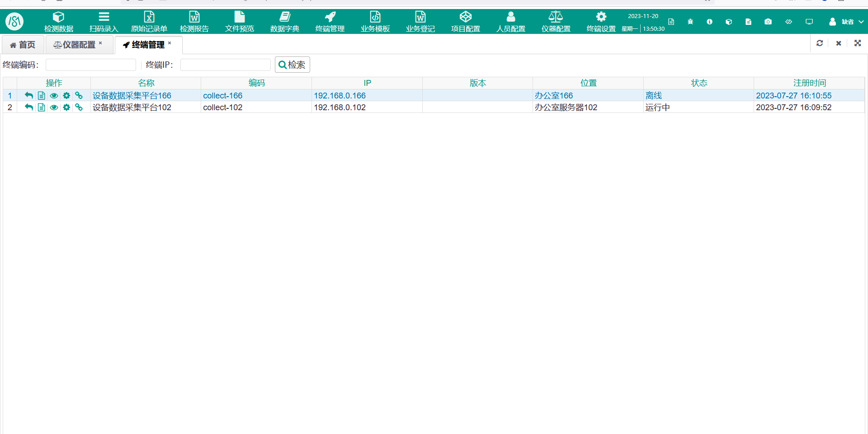Focus the 终端编码 input field
Viewport: 868px width, 434px height.
click(x=91, y=65)
